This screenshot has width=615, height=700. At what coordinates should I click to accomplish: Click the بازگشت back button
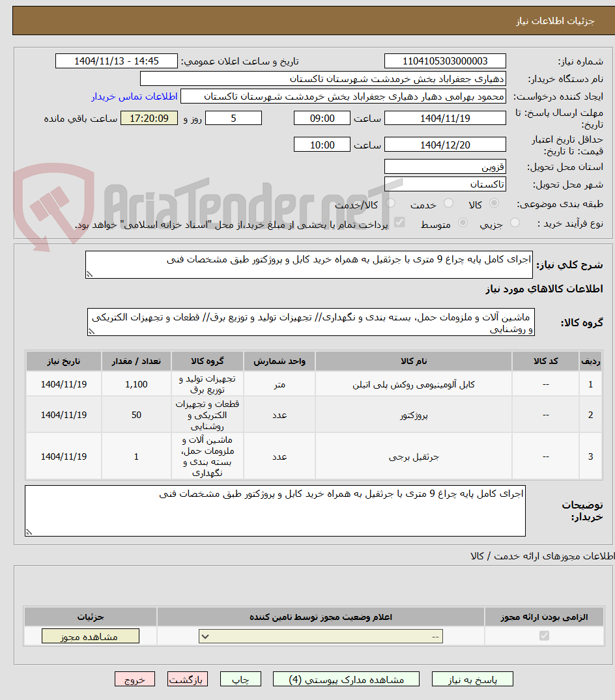click(188, 679)
